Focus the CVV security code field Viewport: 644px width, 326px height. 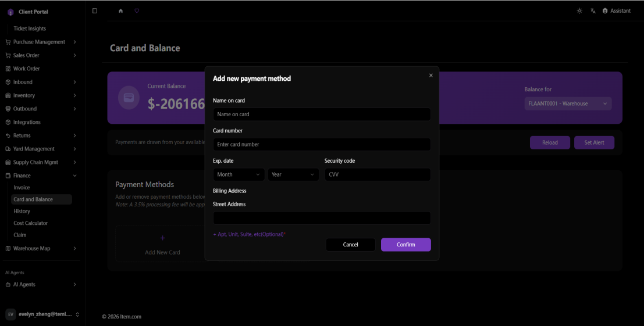coord(378,175)
